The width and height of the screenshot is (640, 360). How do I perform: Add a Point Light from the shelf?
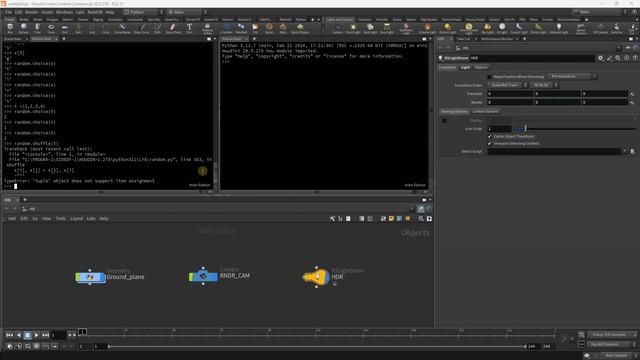[353, 28]
